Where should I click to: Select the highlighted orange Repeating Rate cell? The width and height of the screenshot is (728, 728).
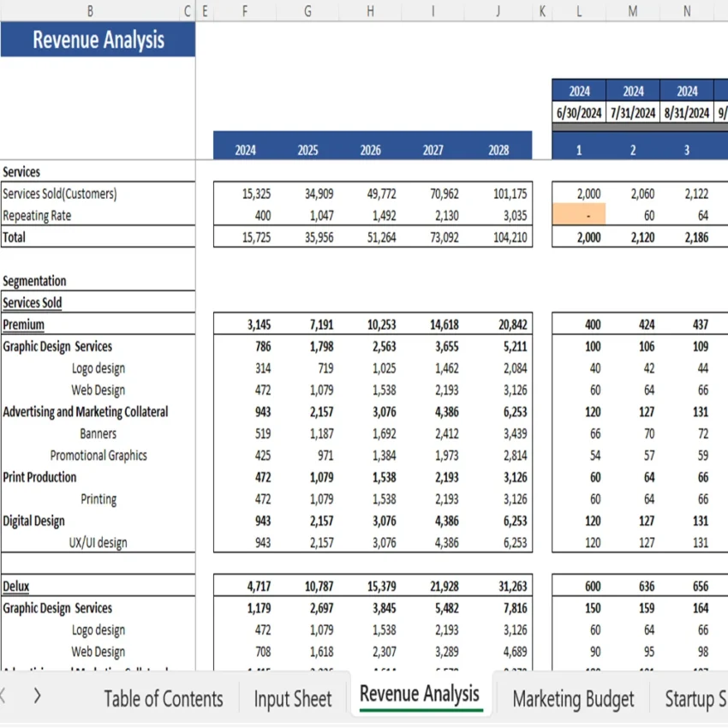578,215
